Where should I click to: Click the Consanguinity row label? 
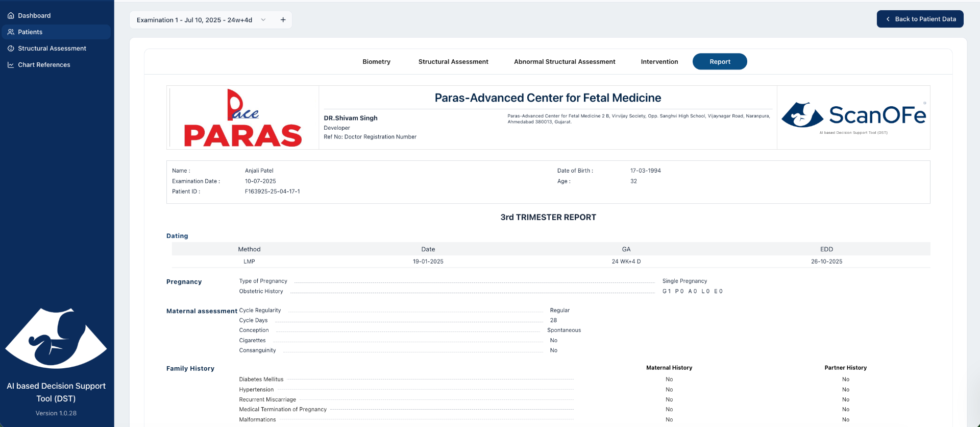coord(257,350)
